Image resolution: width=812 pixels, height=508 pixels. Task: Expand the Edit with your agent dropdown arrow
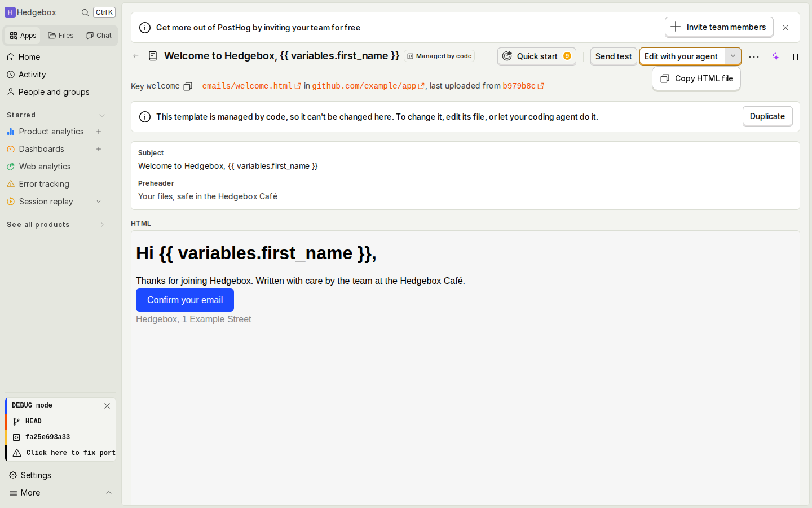pyautogui.click(x=733, y=56)
